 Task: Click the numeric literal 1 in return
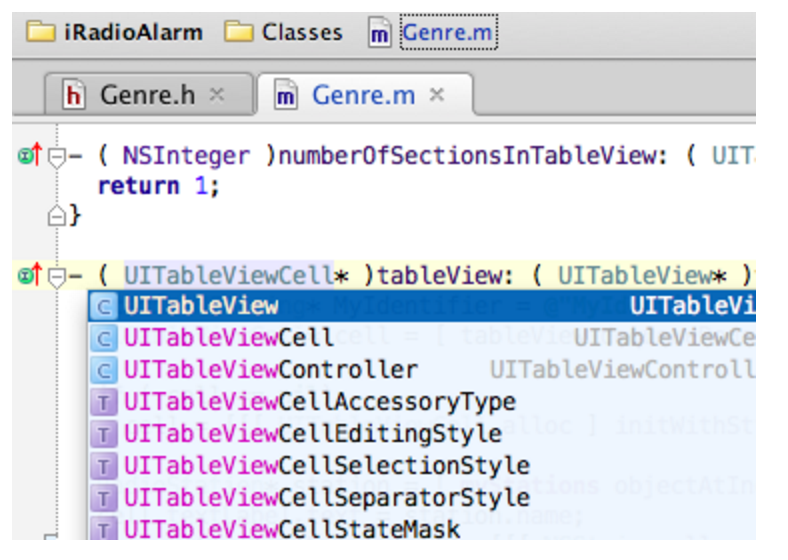coord(202,186)
